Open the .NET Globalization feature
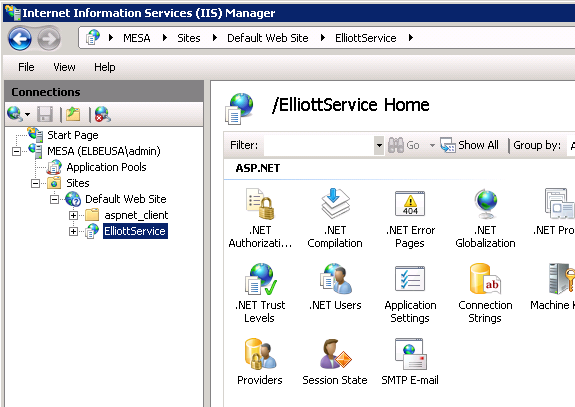This screenshot has width=575, height=407. tap(485, 219)
